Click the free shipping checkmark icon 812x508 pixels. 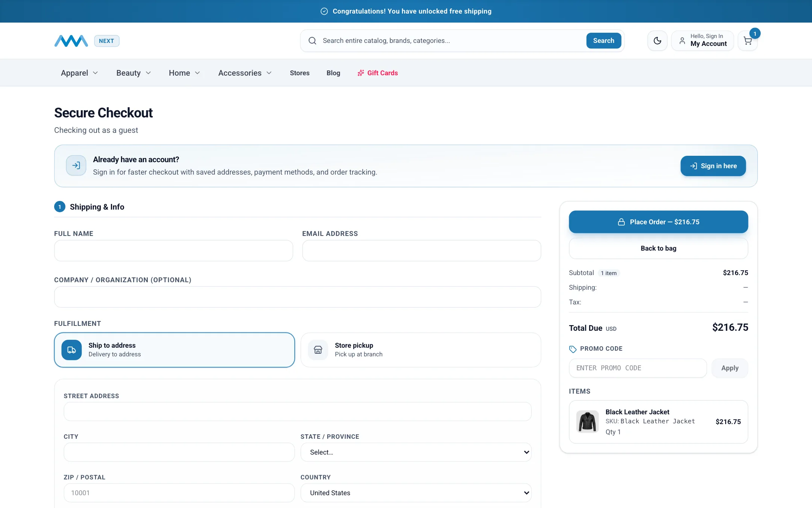(x=324, y=11)
